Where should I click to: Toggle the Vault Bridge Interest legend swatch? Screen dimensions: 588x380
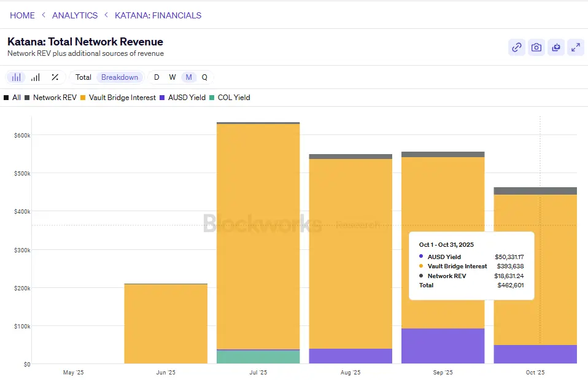tap(83, 98)
